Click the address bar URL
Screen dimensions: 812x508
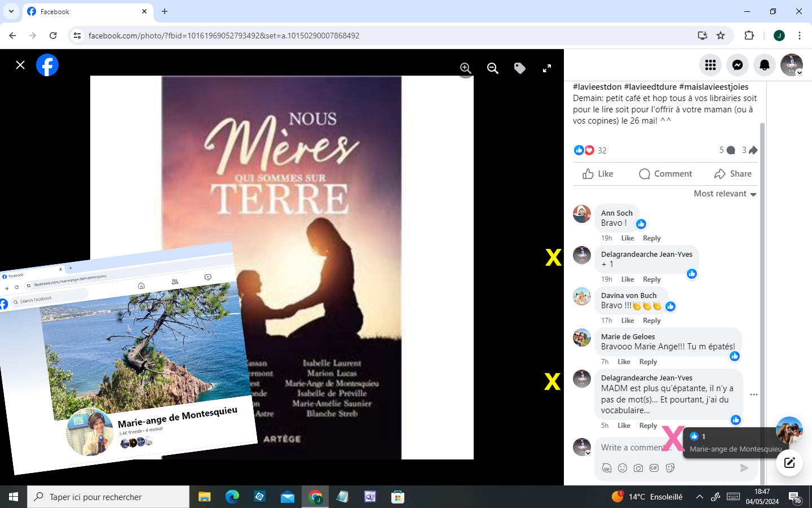coord(224,36)
